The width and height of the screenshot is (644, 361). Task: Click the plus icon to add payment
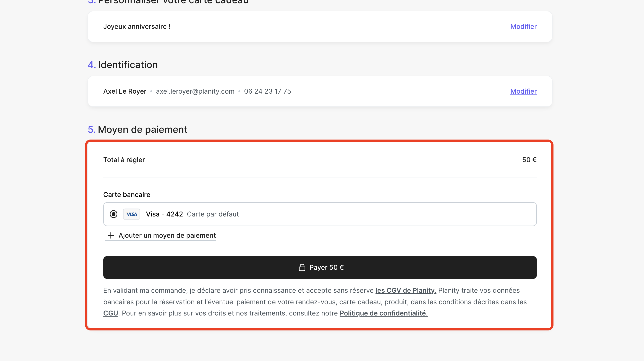[111, 235]
